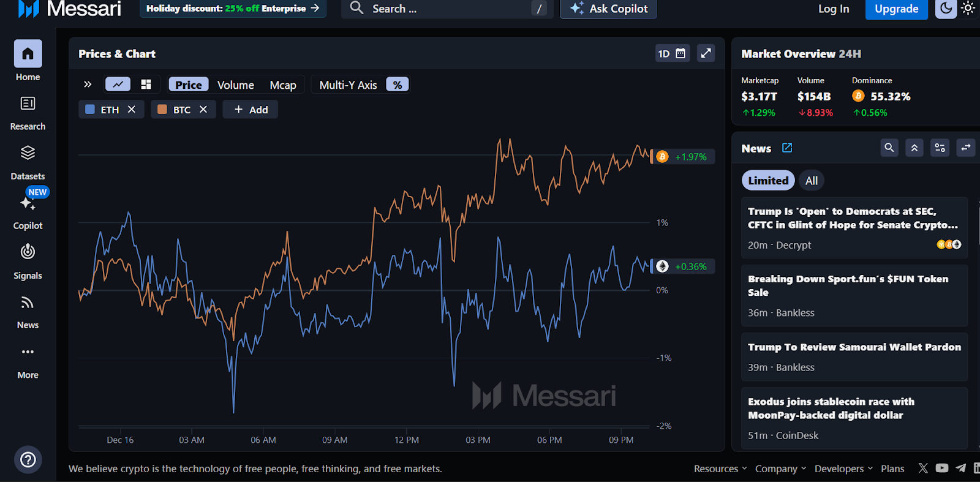Open News panel in new window

coord(787,148)
